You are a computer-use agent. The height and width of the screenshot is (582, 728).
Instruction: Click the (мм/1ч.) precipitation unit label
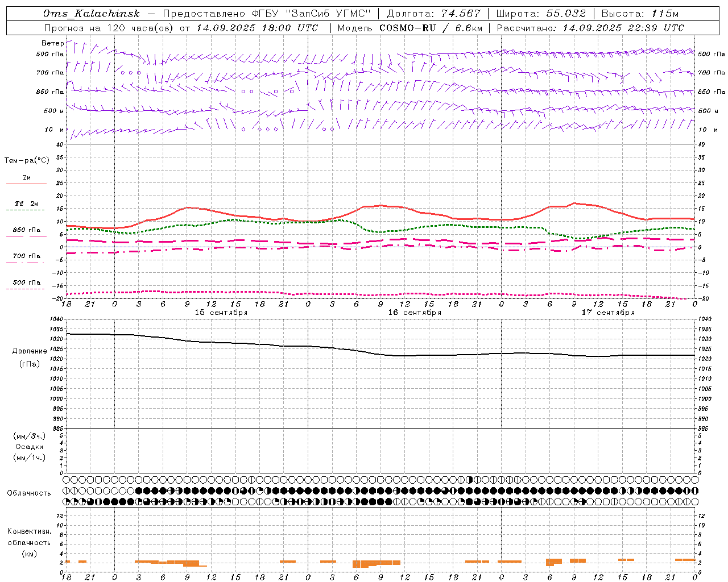click(30, 458)
